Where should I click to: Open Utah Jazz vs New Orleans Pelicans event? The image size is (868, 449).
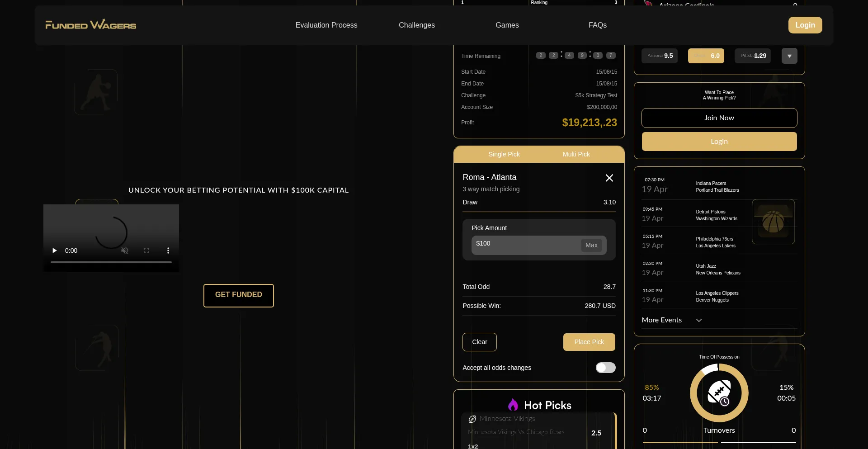(719, 269)
